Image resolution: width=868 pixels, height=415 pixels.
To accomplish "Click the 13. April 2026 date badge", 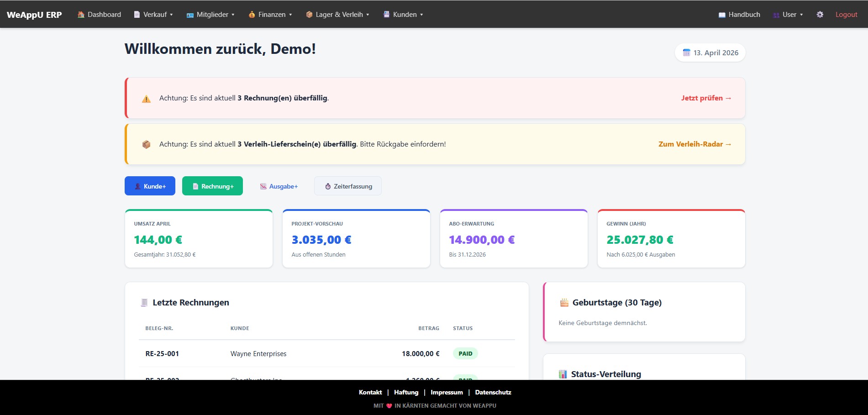I will point(710,53).
